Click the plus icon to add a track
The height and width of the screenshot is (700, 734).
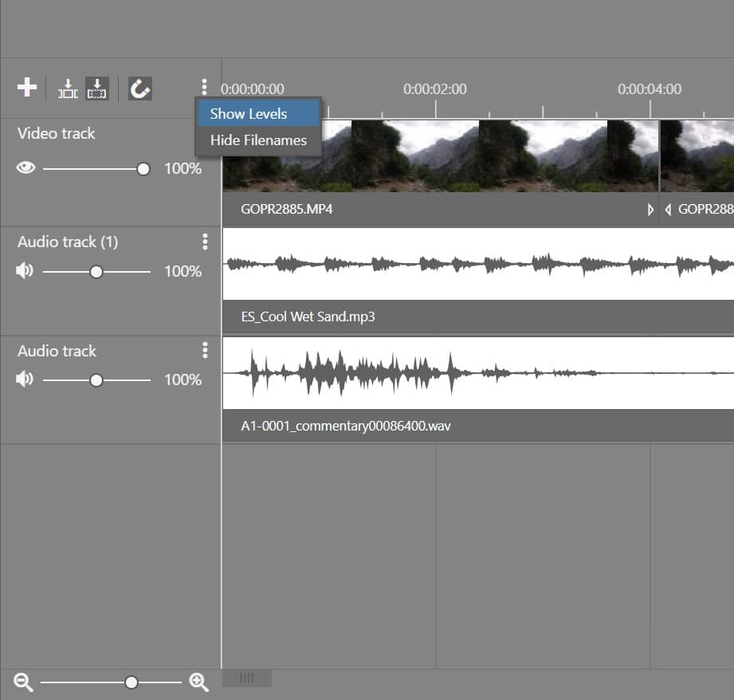[x=27, y=88]
